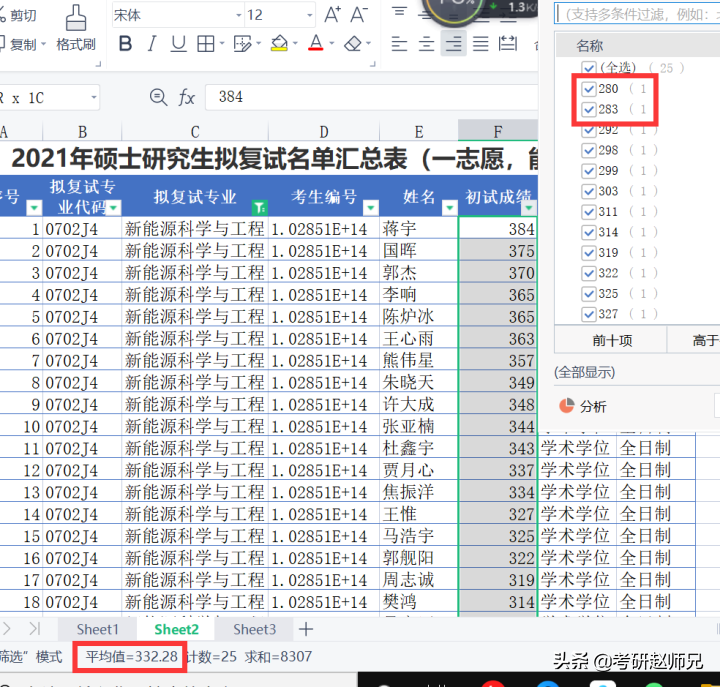The width and height of the screenshot is (720, 687).
Task: Open filter dropdown for 考生编号 column
Action: [371, 208]
